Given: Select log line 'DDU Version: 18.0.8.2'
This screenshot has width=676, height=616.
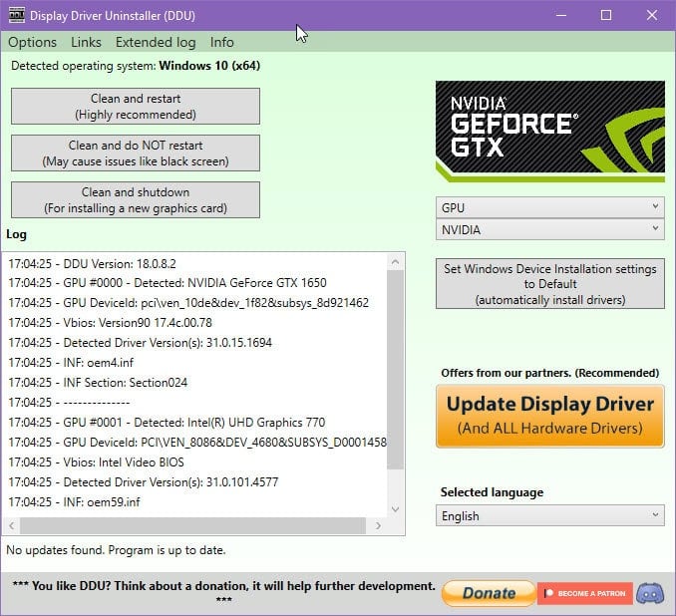Looking at the screenshot, I should coord(93,264).
